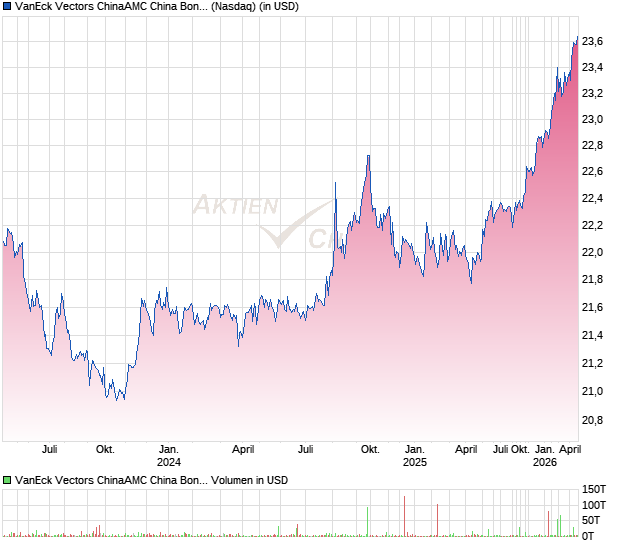Image resolution: width=620 pixels, height=546 pixels.
Task: Click the 22,4 price axis label
Action: click(x=592, y=198)
